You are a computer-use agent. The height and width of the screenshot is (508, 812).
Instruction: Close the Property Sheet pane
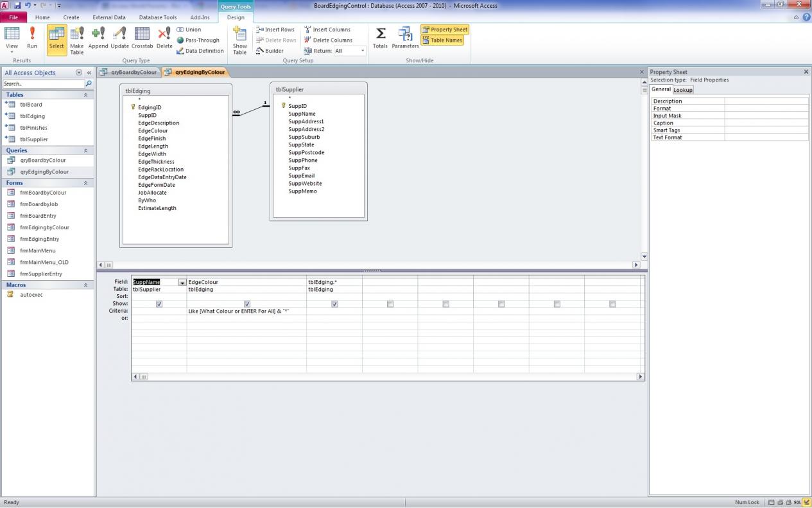[x=806, y=72]
